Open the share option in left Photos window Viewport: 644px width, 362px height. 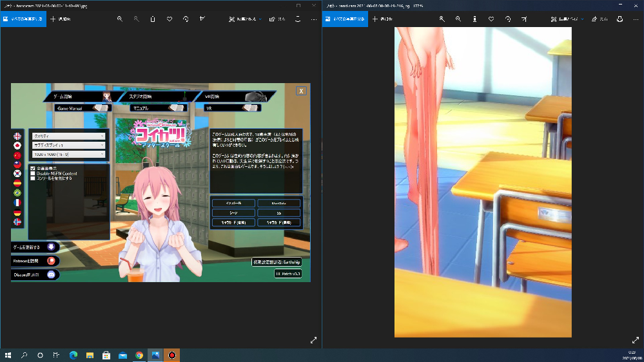point(276,19)
